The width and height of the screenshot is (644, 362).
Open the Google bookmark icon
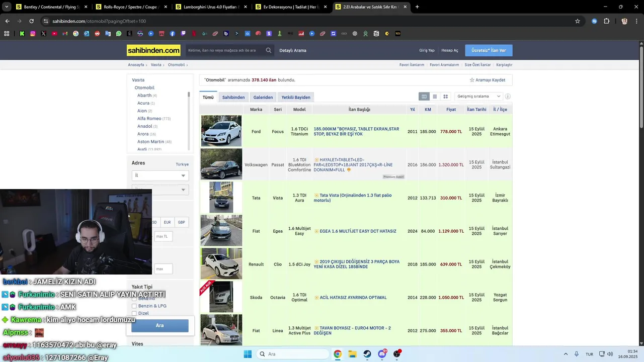point(76,34)
